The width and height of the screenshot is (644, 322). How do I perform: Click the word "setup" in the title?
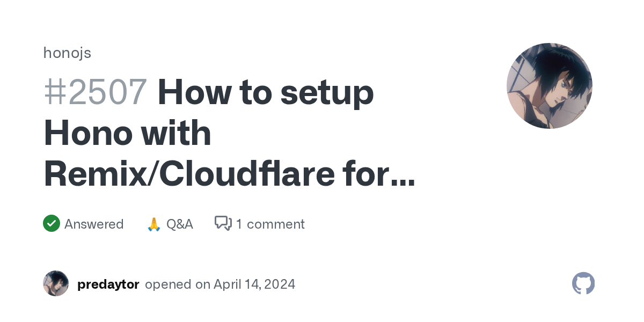[327, 92]
